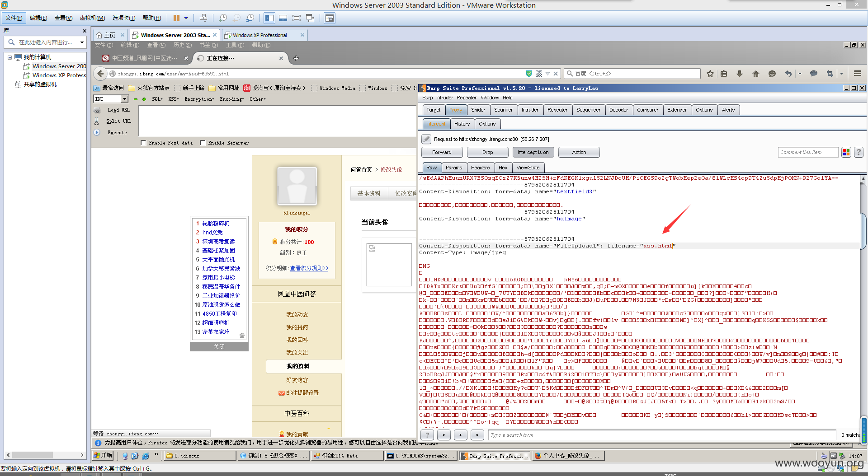Open the Encryption dropdown in HackBar

pyautogui.click(x=199, y=99)
